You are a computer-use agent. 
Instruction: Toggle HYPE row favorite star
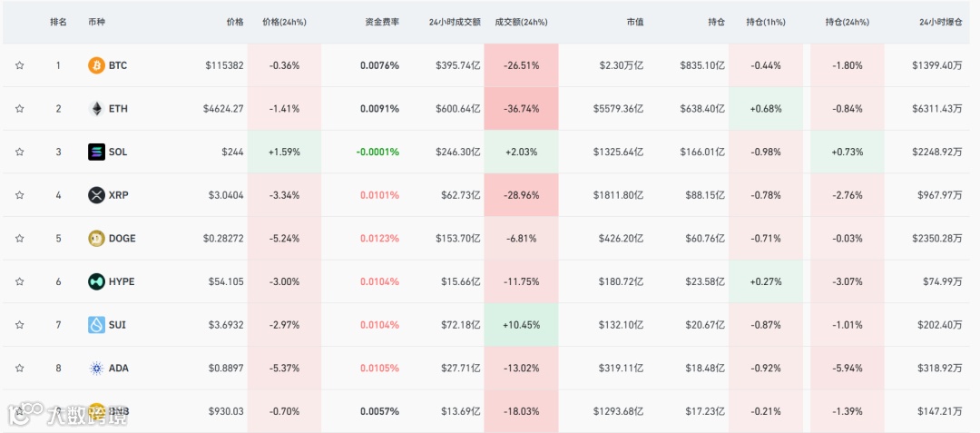(19, 281)
